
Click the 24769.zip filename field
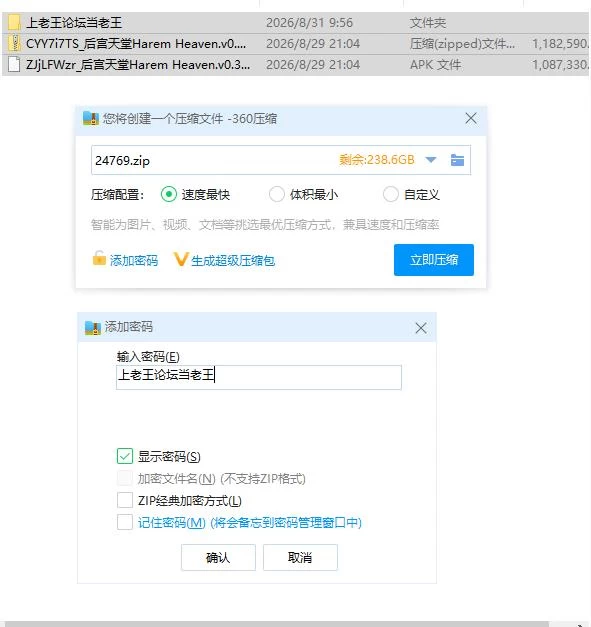[281, 160]
